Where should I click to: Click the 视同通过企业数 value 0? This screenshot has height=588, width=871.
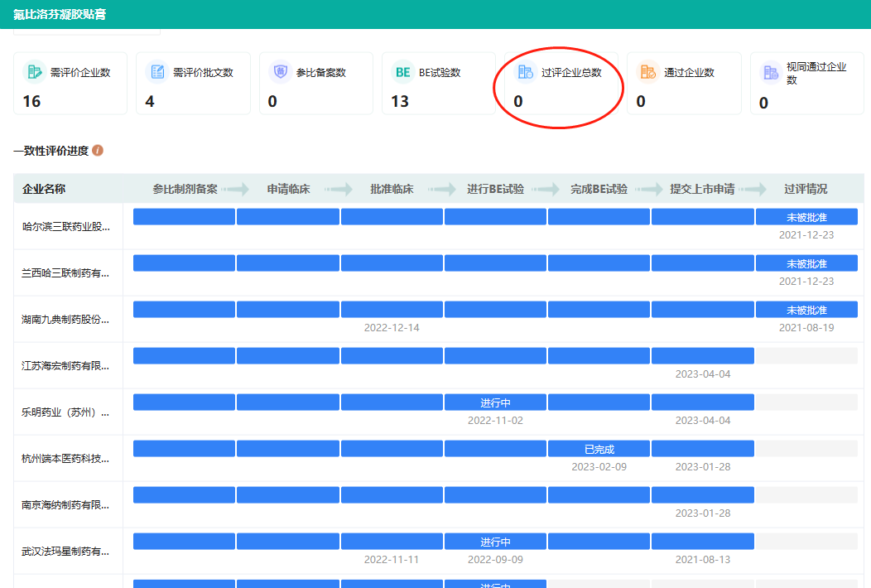(x=764, y=103)
